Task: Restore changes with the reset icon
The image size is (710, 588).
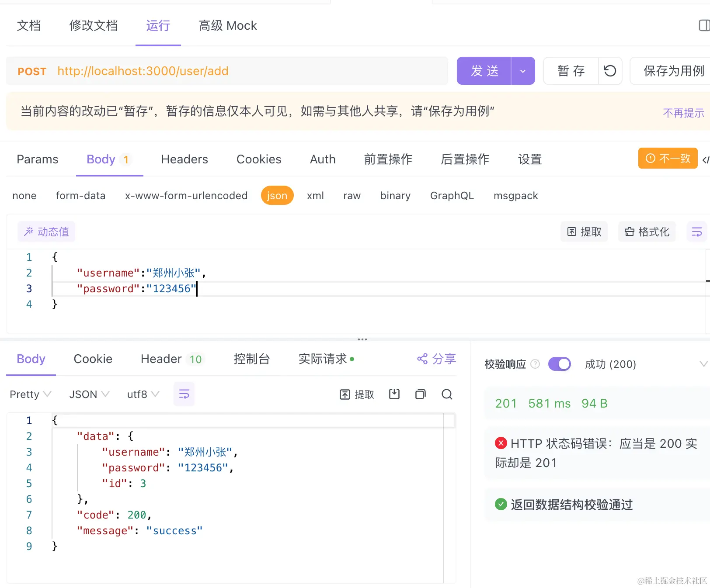Action: (610, 71)
